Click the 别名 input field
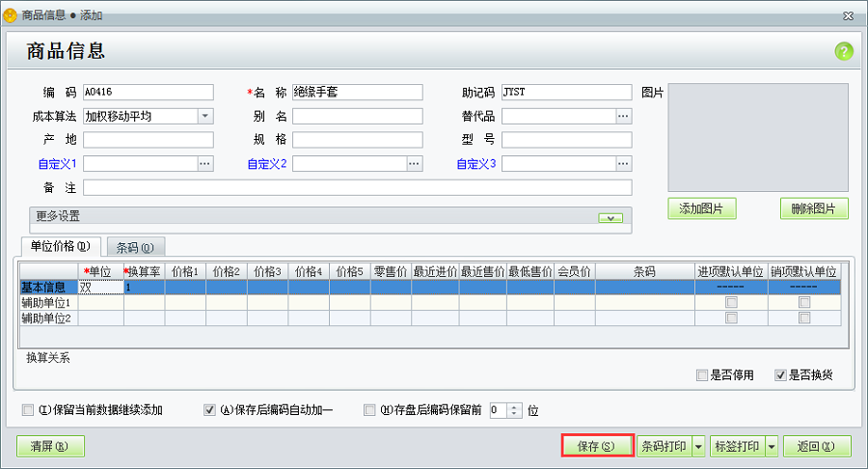868x469 pixels. [358, 116]
